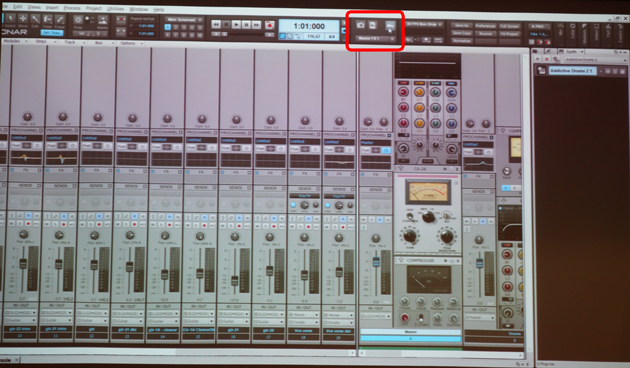Solo track 16 with its S button
The width and height of the screenshot is (630, 368).
click(231, 225)
